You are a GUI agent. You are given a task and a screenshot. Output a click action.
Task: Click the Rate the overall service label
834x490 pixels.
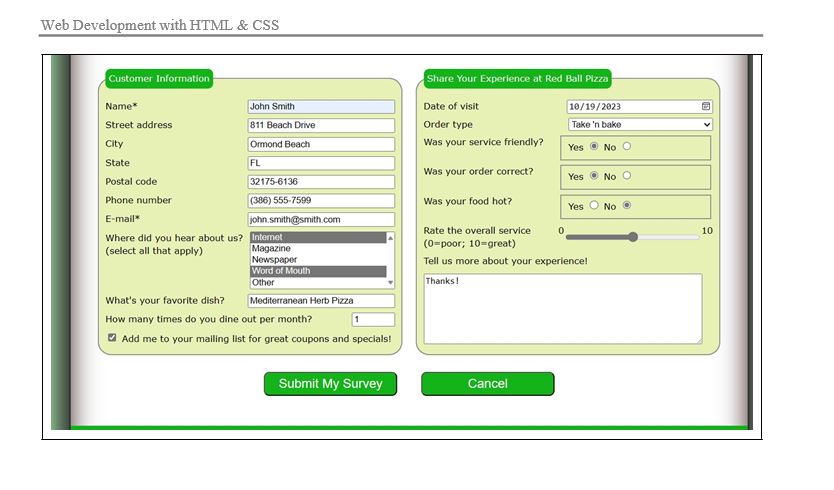coord(477,237)
